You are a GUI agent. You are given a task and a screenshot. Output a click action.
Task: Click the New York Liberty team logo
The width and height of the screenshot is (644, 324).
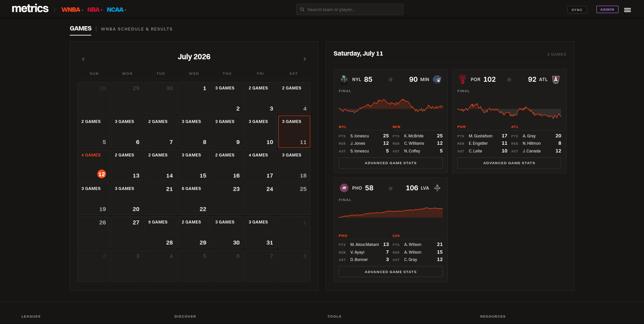tap(344, 79)
